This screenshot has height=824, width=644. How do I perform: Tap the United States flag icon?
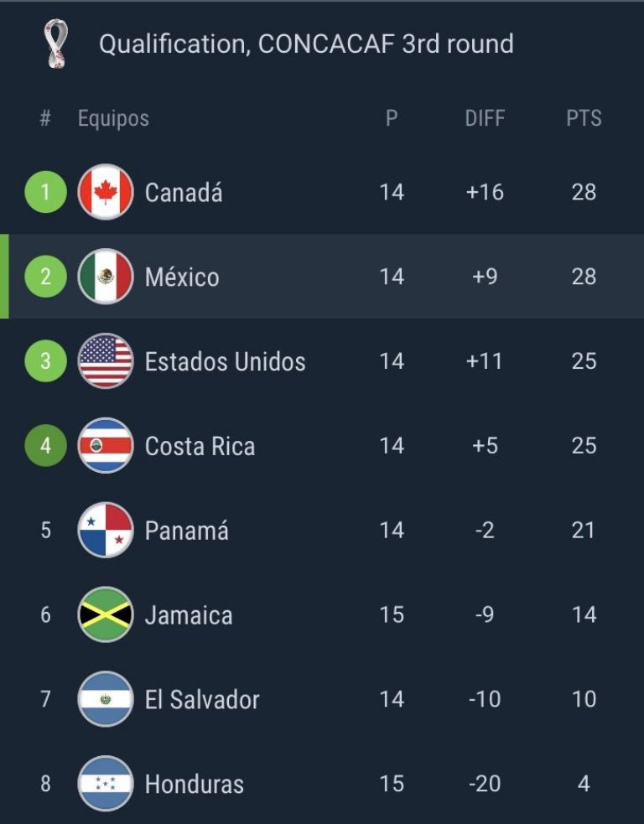106,361
